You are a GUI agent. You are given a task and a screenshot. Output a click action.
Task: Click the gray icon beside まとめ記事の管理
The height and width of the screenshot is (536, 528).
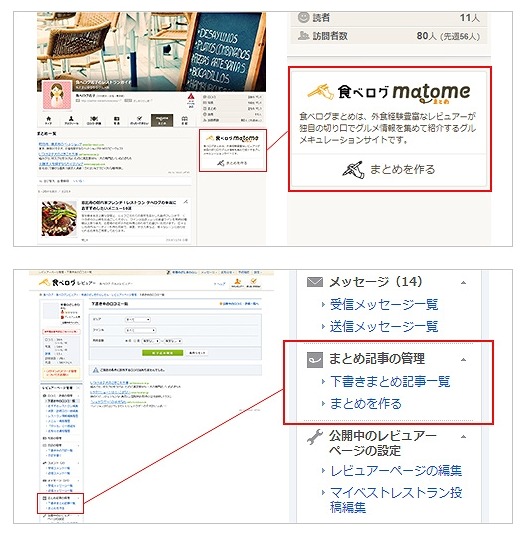(315, 360)
